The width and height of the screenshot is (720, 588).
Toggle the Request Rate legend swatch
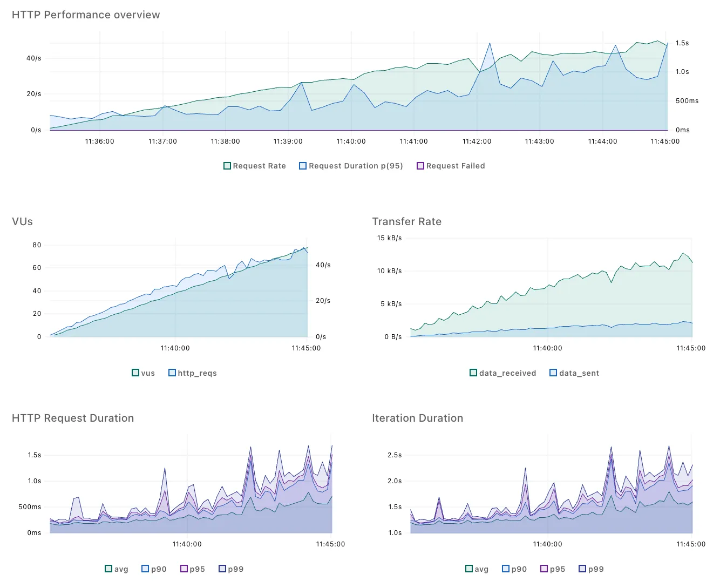tap(227, 166)
